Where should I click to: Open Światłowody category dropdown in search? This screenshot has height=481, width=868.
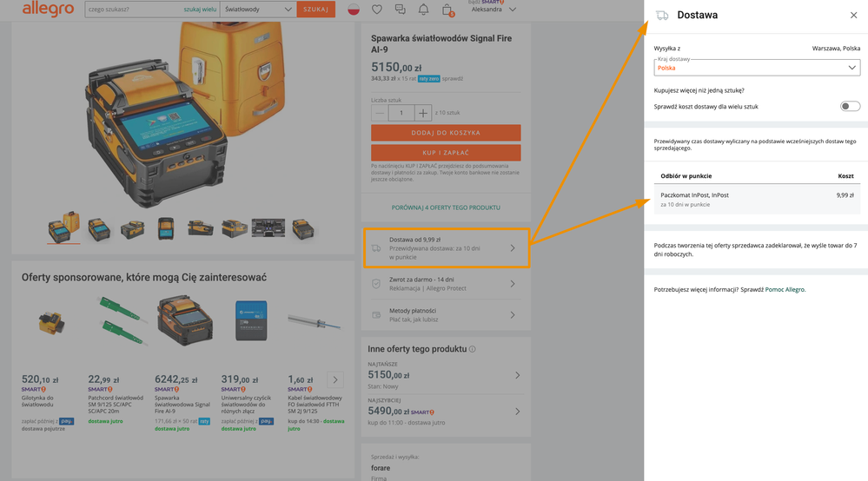pos(258,10)
